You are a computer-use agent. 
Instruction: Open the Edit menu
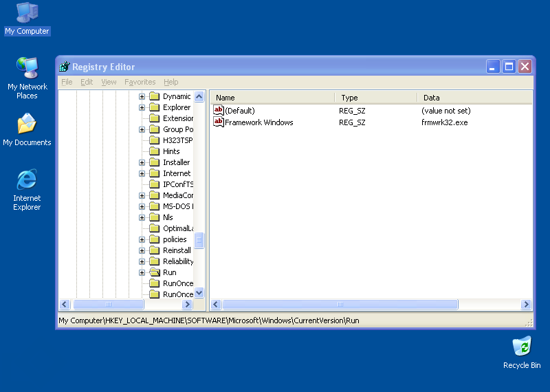click(87, 82)
